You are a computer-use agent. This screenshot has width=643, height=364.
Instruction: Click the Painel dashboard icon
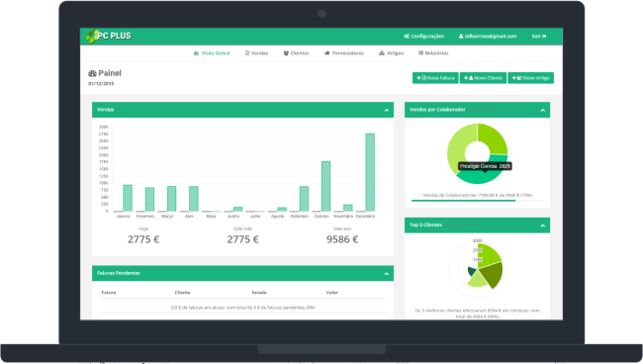pos(92,73)
